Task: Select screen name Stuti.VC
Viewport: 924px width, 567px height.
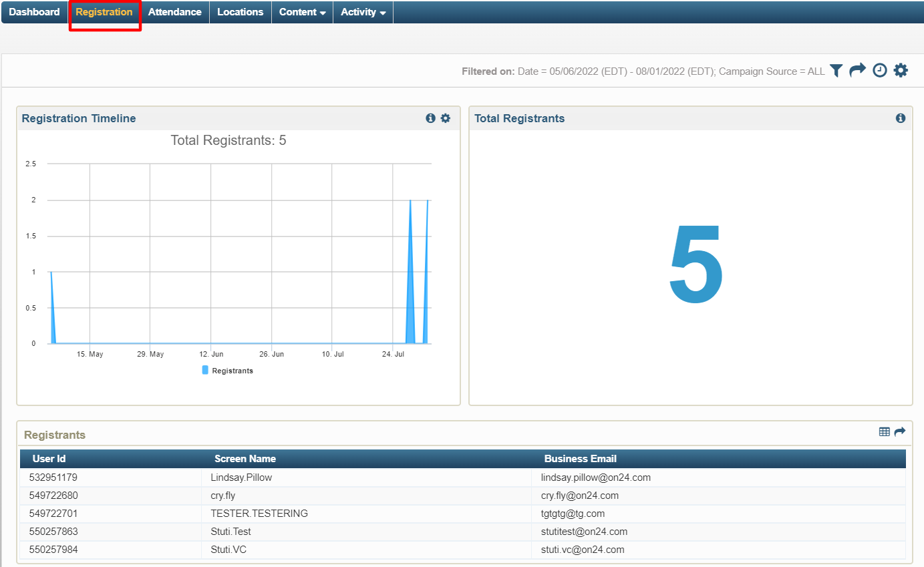Action: 228,550
